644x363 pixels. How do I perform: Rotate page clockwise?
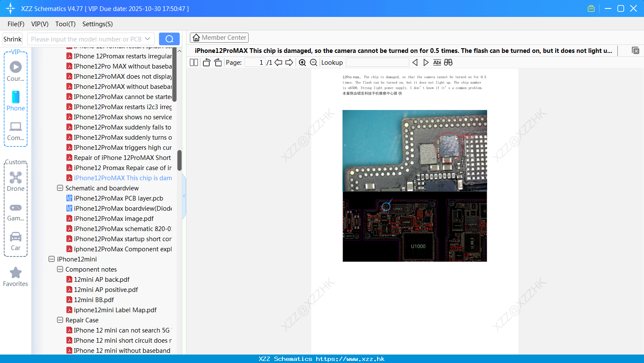[218, 62]
